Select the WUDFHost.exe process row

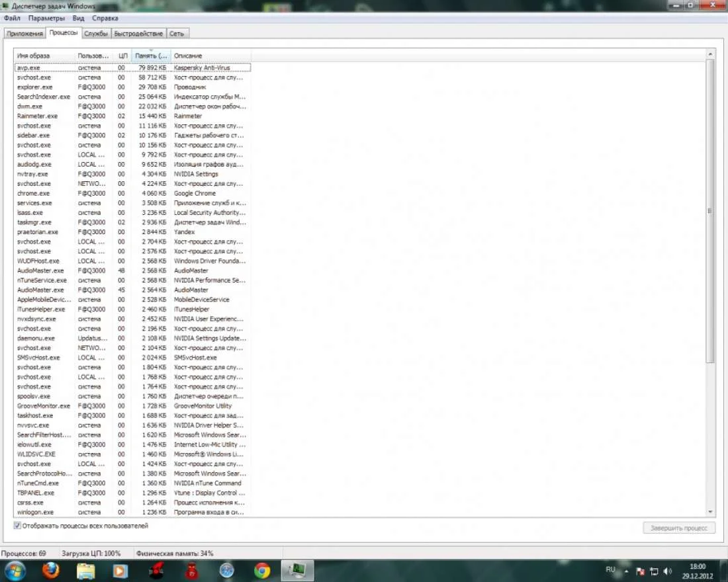(x=132, y=261)
